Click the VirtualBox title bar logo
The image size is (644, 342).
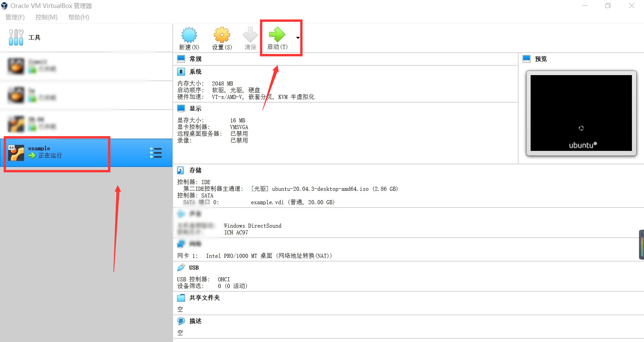[x=4, y=6]
